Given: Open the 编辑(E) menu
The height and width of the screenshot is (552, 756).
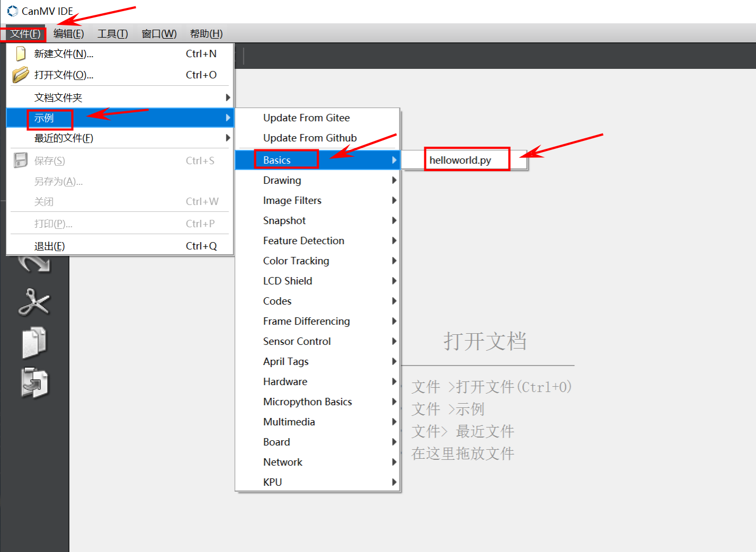Looking at the screenshot, I should 68,34.
